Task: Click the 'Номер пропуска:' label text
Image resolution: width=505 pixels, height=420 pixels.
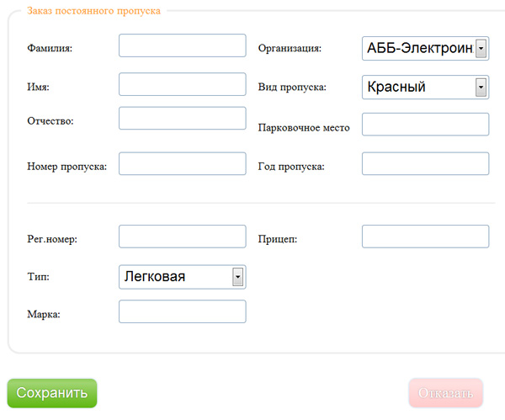Action: pos(67,167)
